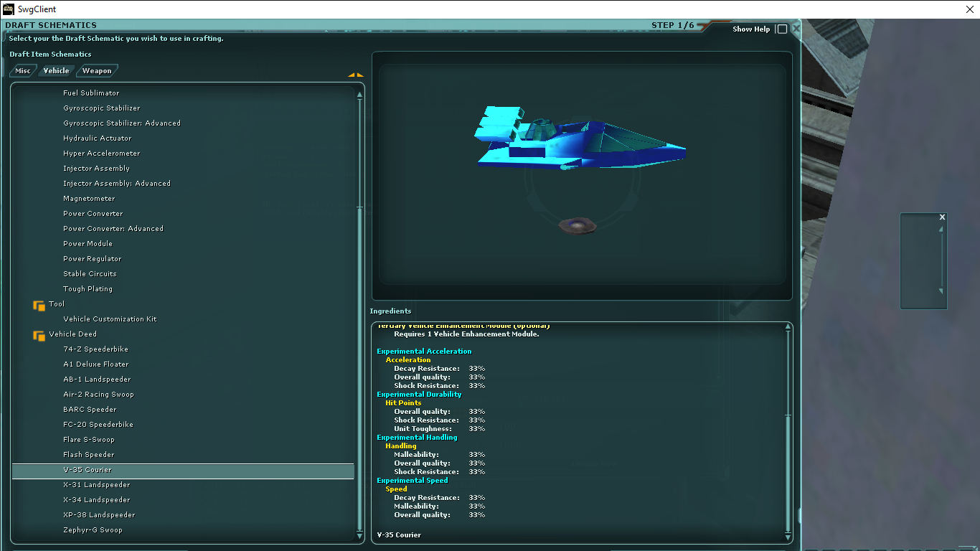
Task: Select Power Regulator schematic
Action: click(x=93, y=259)
